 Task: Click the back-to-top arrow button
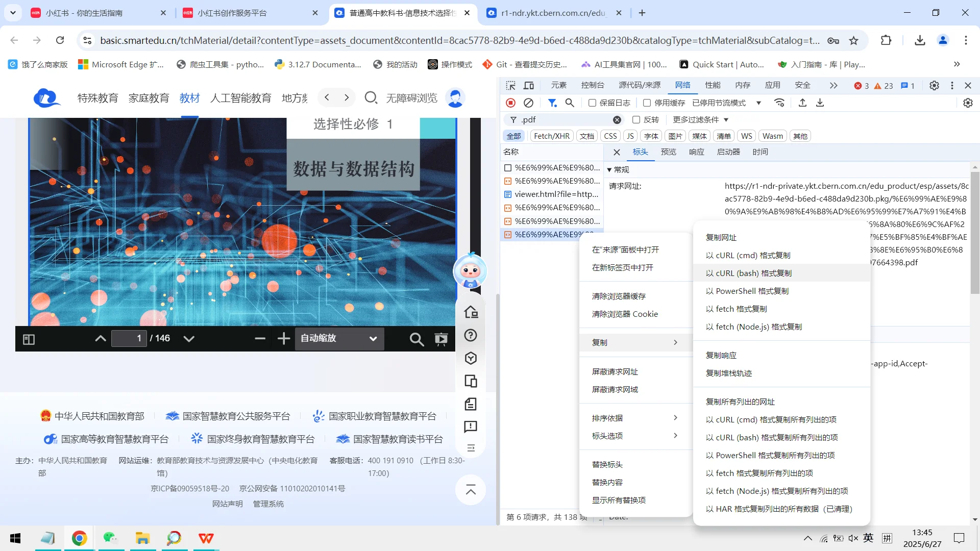click(471, 491)
